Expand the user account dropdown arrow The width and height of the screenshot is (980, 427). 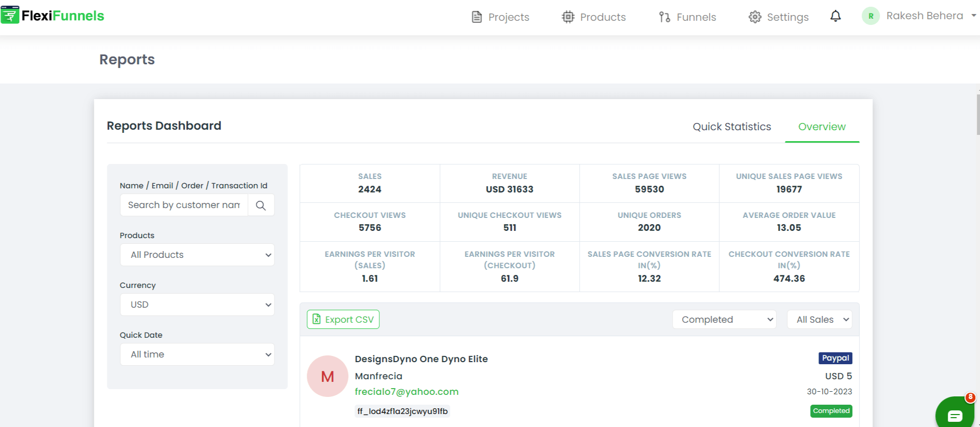coord(974,16)
